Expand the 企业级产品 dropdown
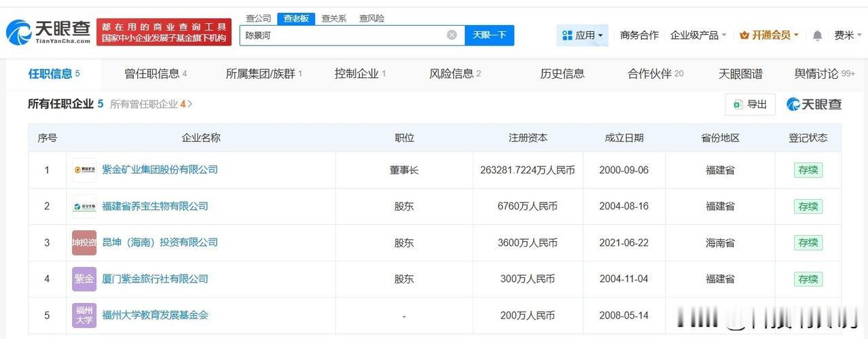868x339 pixels. [698, 35]
